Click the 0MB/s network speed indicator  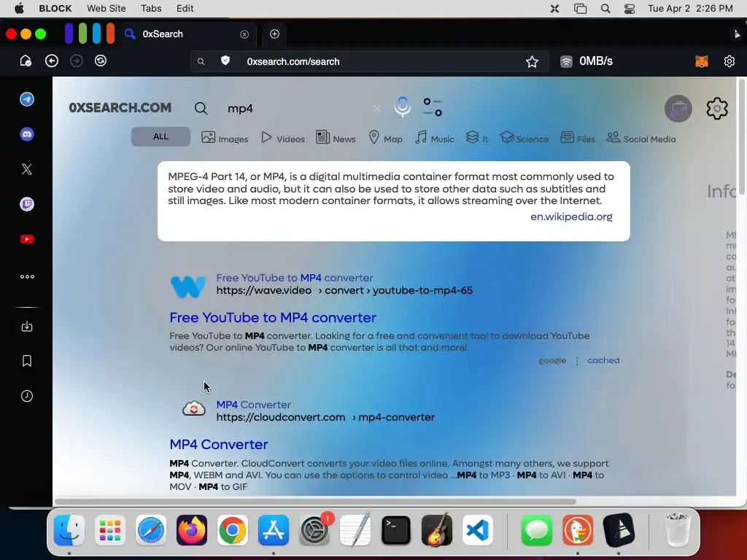[x=587, y=61]
